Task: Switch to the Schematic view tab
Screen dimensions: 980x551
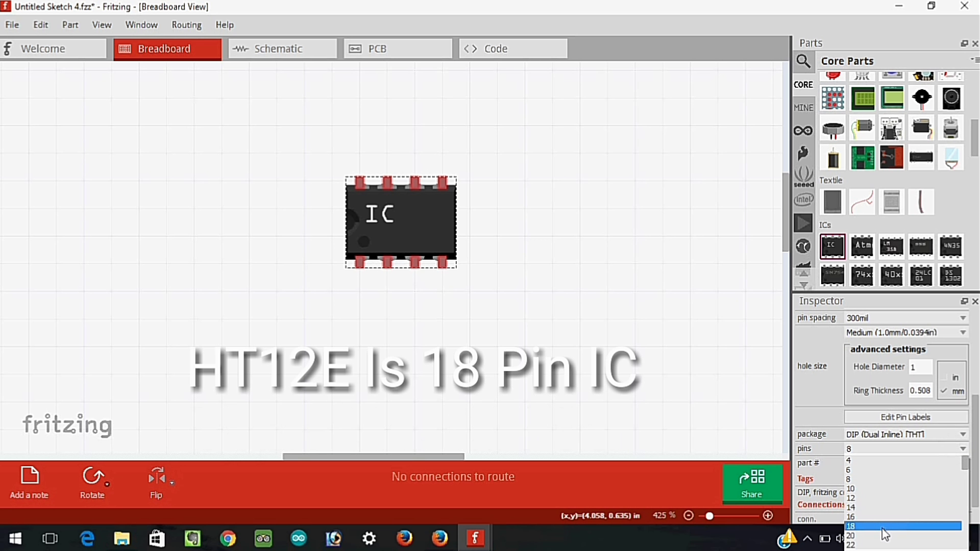Action: (x=282, y=48)
